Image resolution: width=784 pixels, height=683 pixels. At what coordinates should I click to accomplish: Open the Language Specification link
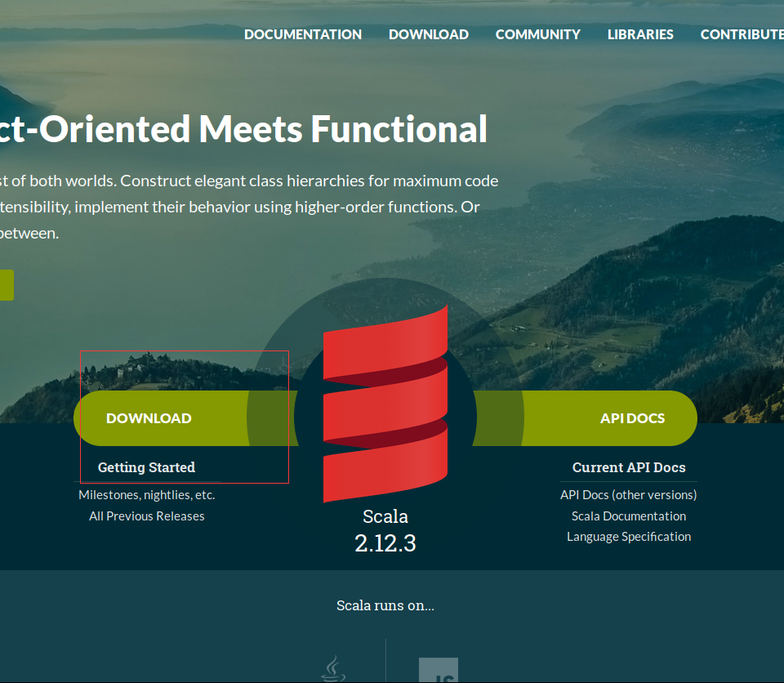tap(629, 537)
